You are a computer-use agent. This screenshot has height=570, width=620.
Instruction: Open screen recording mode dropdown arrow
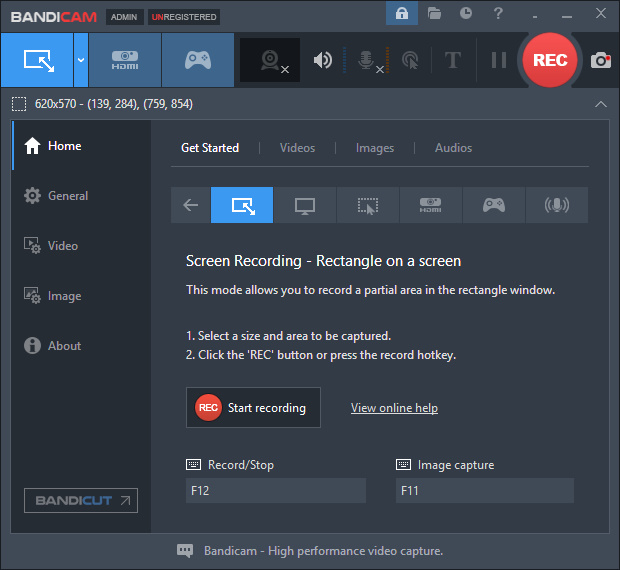click(81, 60)
